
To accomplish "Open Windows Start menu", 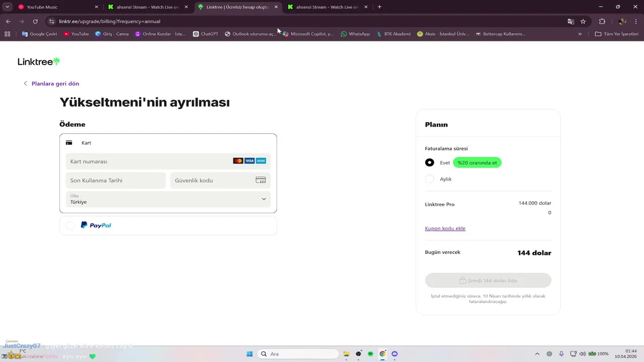I will coord(250,354).
